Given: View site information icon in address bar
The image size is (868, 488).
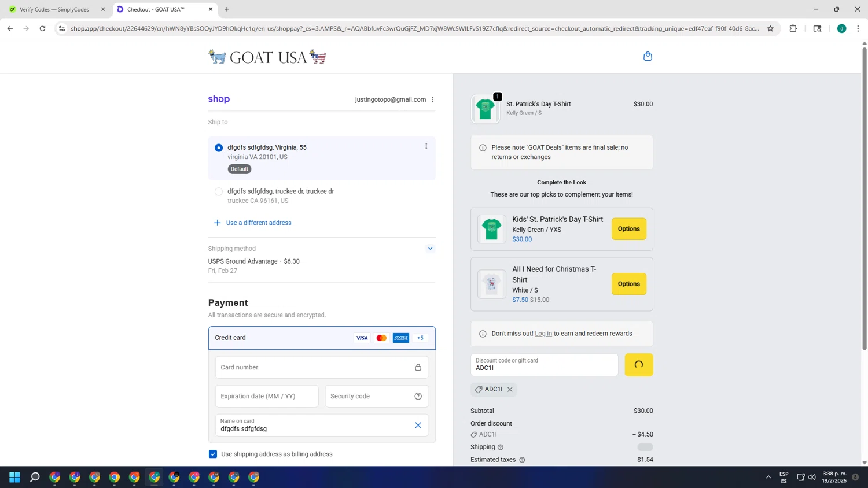Looking at the screenshot, I should [62, 28].
